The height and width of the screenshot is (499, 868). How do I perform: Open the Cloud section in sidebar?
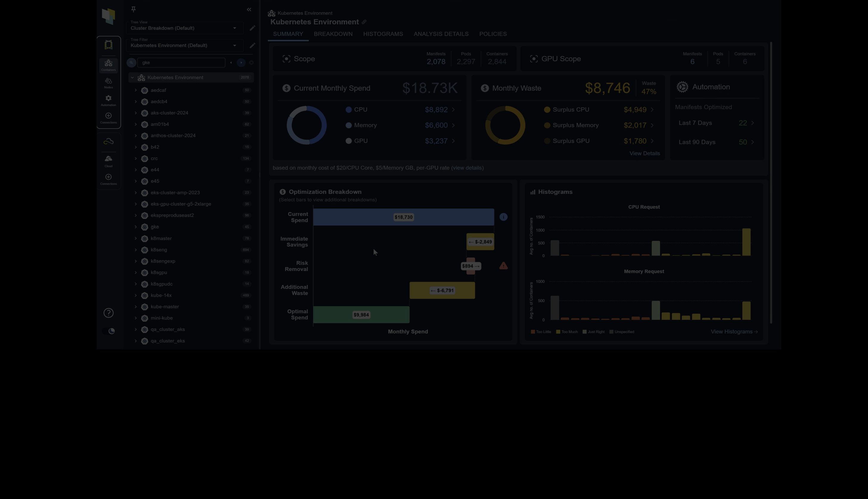pos(108,161)
